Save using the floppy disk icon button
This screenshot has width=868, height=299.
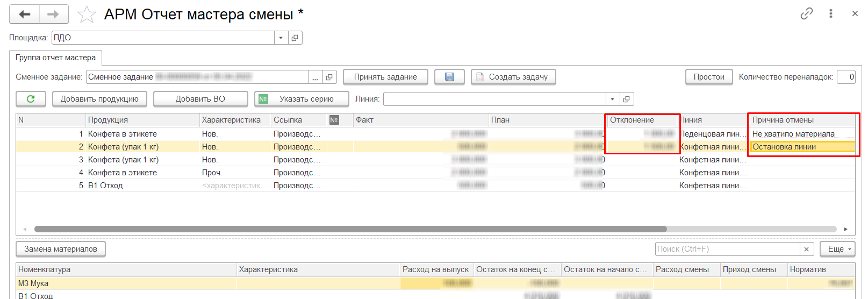[x=449, y=77]
